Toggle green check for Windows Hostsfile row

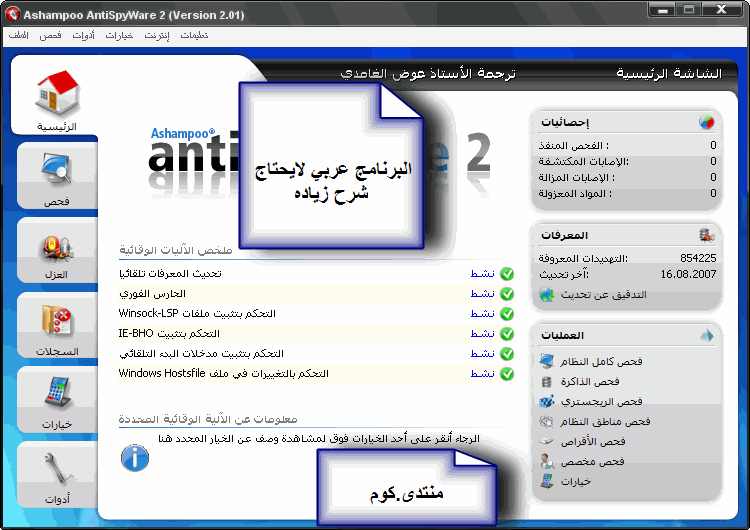[507, 374]
